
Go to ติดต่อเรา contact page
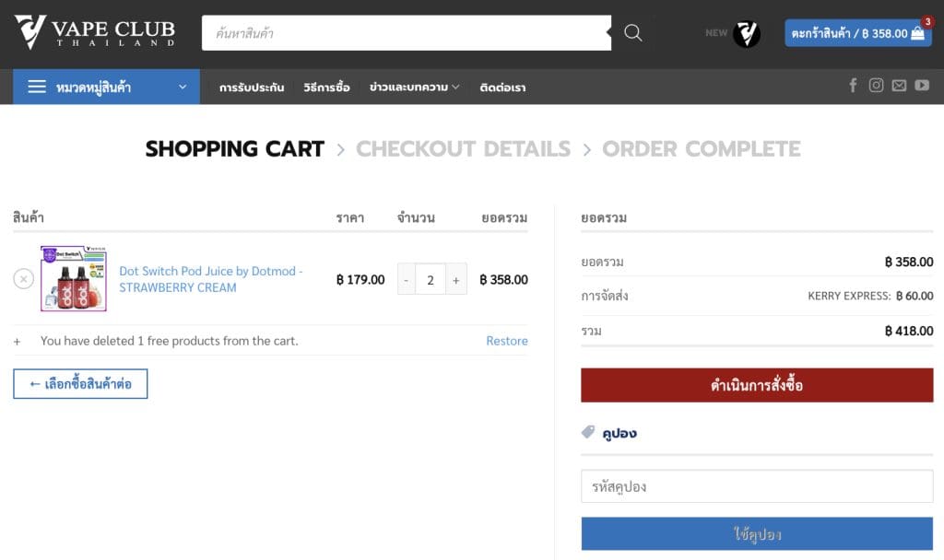(x=502, y=87)
